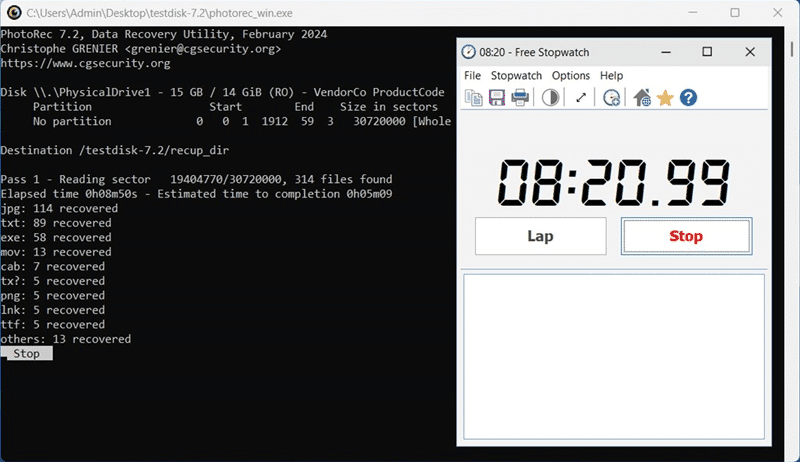Click the 08:20.99 stopwatch time display
The image size is (800, 462).
[x=614, y=183]
